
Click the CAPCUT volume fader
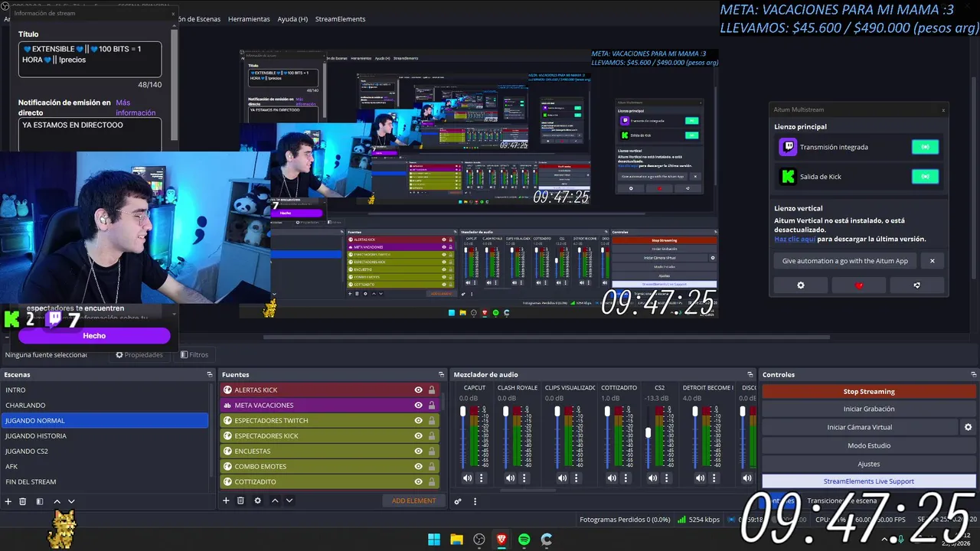coord(462,412)
